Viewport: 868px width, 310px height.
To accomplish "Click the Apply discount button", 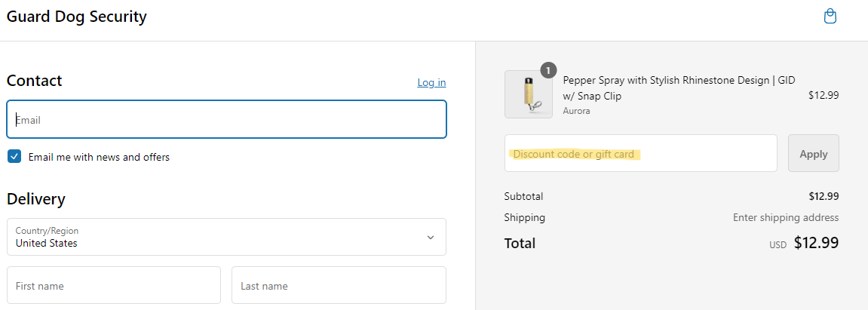I will 813,153.
